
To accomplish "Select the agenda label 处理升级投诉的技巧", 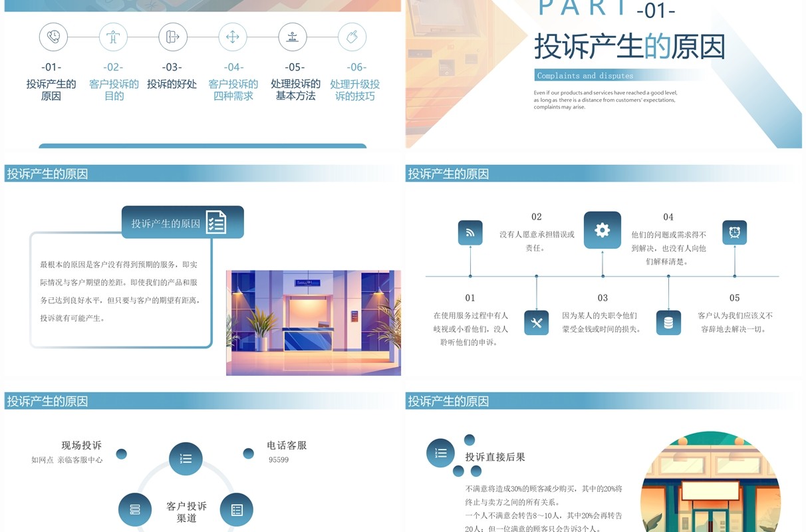I will click(x=355, y=90).
